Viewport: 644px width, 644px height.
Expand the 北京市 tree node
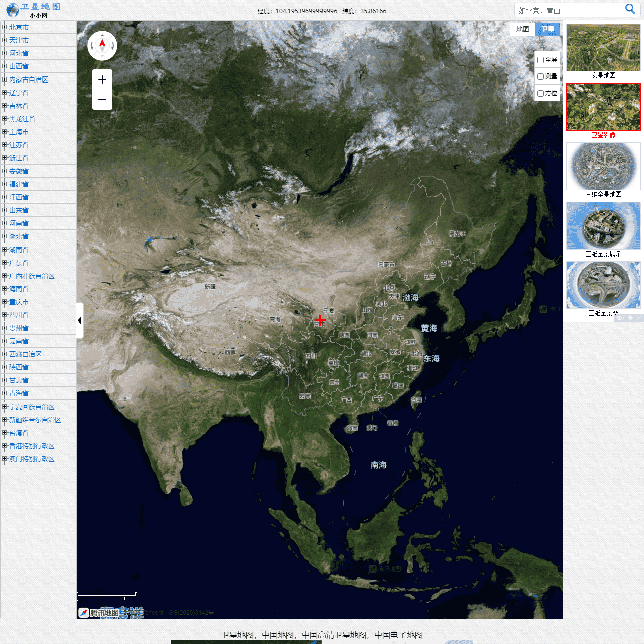coord(5,27)
